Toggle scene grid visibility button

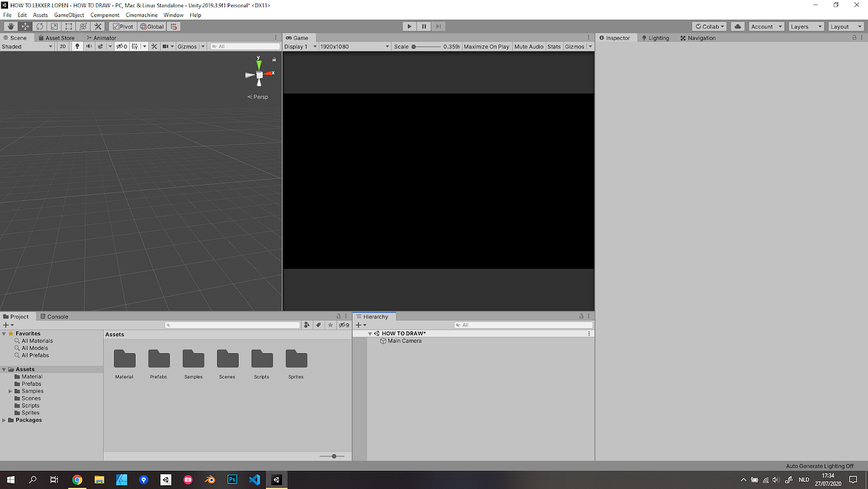click(135, 47)
